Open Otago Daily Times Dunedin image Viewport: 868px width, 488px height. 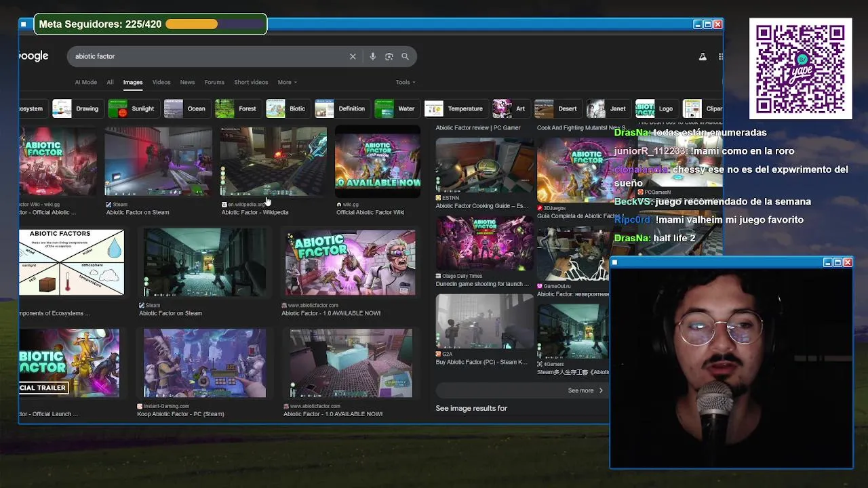pos(484,243)
